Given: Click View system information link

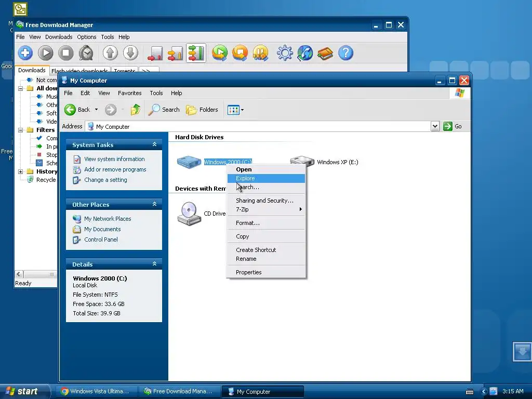Looking at the screenshot, I should [x=114, y=159].
